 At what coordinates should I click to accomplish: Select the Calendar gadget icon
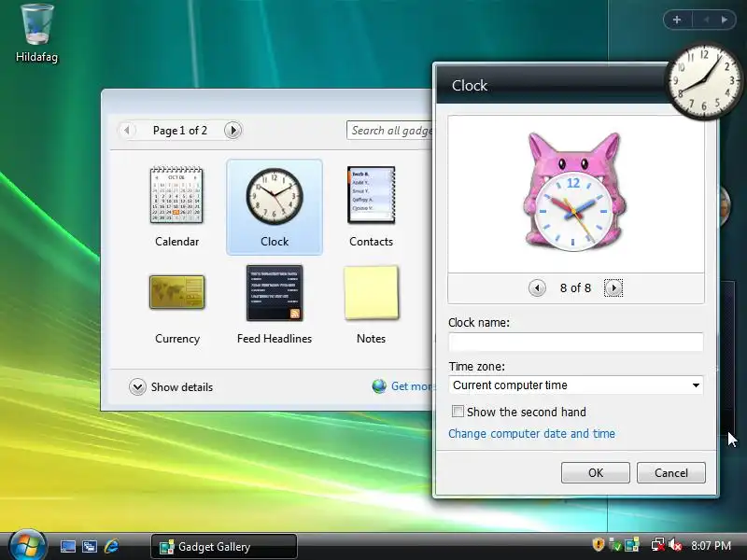[176, 195]
